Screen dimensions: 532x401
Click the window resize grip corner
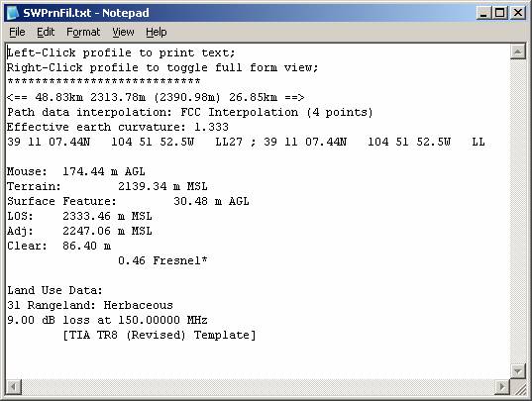tap(518, 387)
